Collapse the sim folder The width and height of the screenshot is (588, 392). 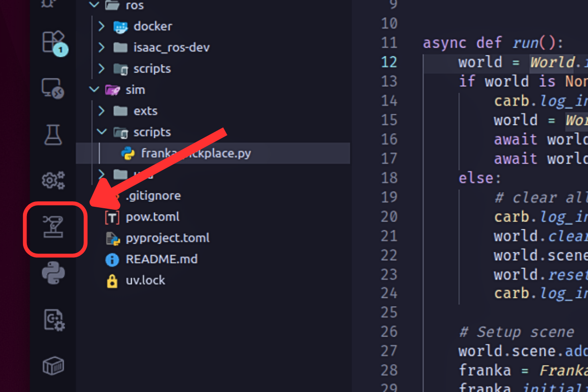point(94,90)
